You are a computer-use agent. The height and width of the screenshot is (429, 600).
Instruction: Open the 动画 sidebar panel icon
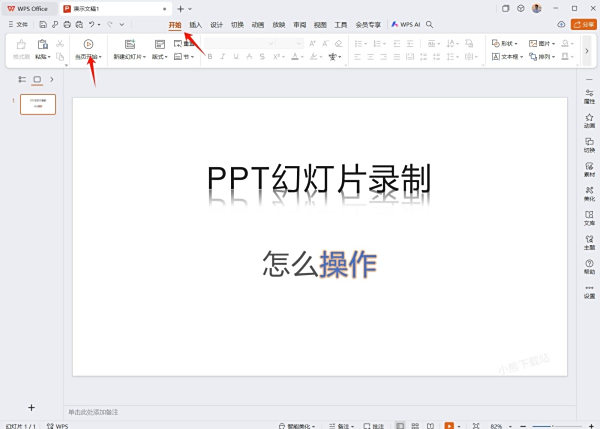coord(589,121)
